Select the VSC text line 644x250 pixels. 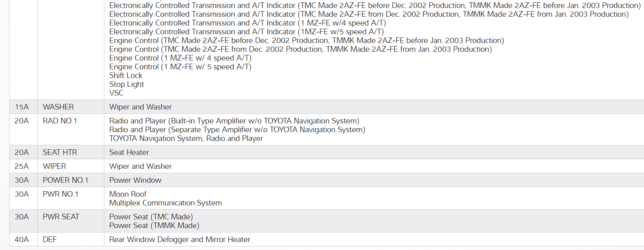[x=116, y=93]
